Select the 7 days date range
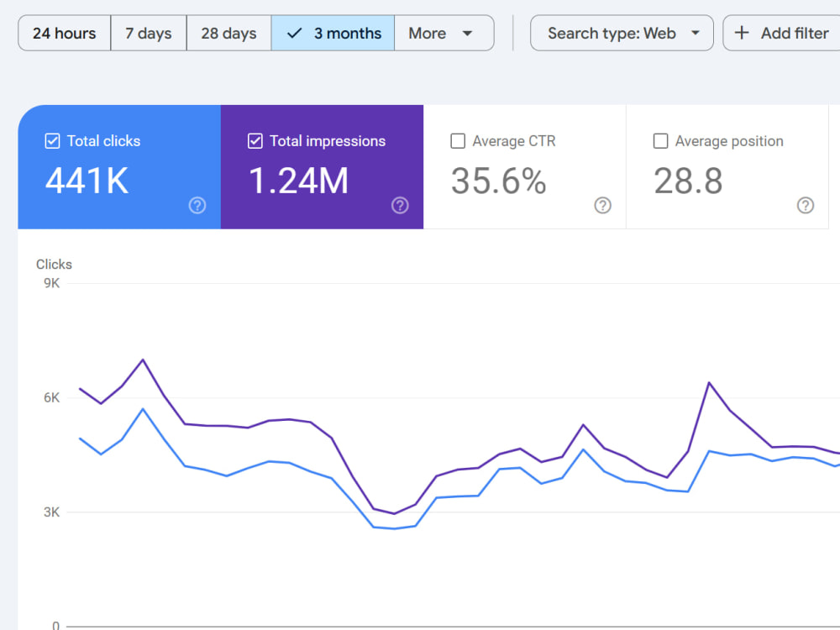 pos(149,34)
